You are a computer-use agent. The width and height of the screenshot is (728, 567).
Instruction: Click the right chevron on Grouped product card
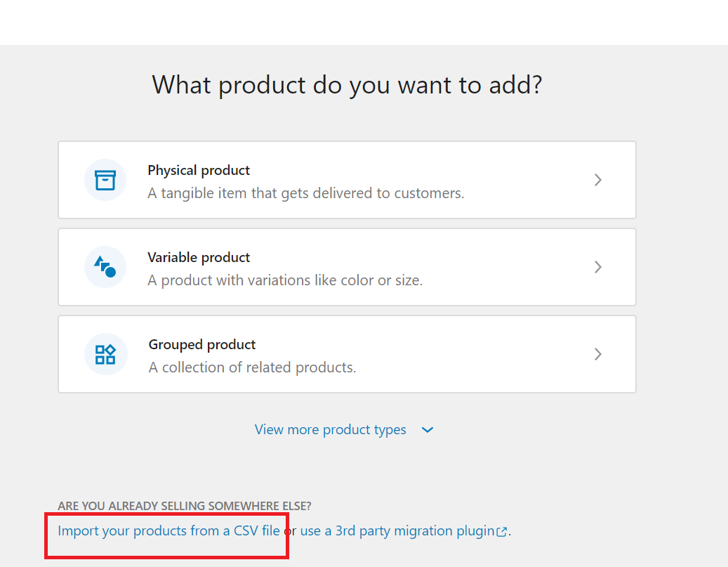[x=598, y=354]
